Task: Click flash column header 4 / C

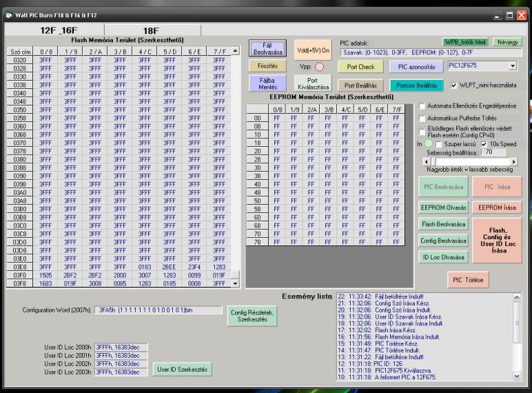Action: point(145,52)
